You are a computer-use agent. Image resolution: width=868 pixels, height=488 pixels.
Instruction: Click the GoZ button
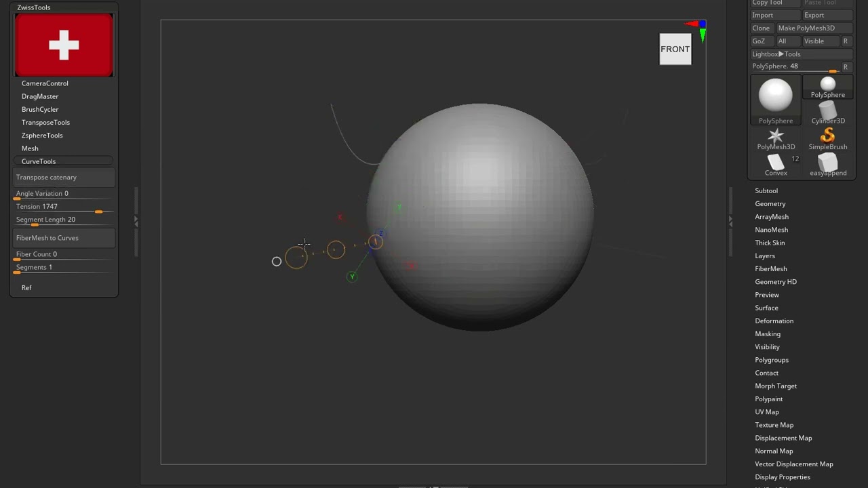(x=762, y=41)
